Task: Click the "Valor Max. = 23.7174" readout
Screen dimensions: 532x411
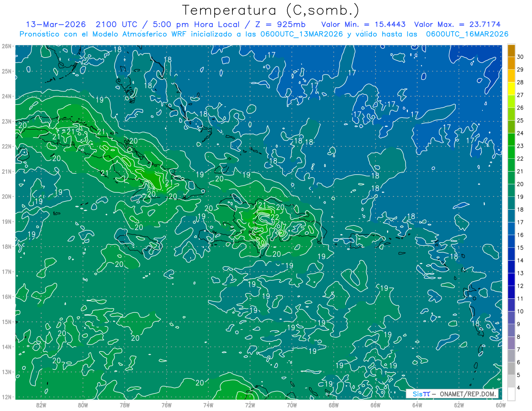Action: click(457, 24)
